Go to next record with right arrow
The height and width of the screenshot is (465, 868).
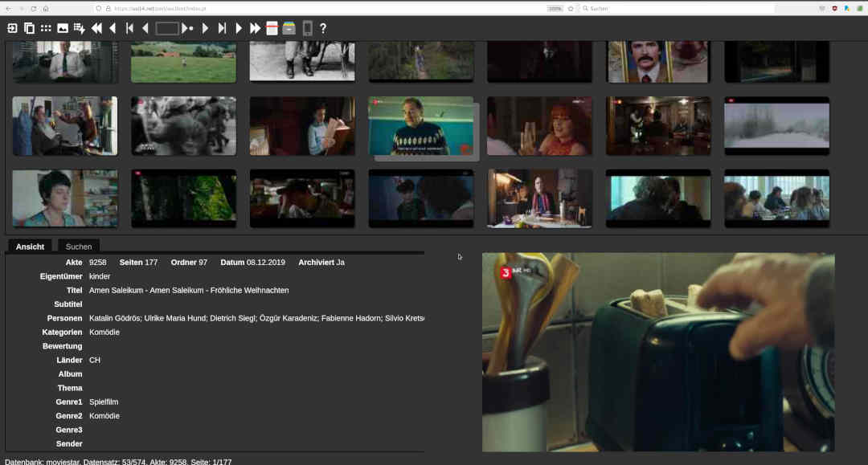[x=239, y=28]
